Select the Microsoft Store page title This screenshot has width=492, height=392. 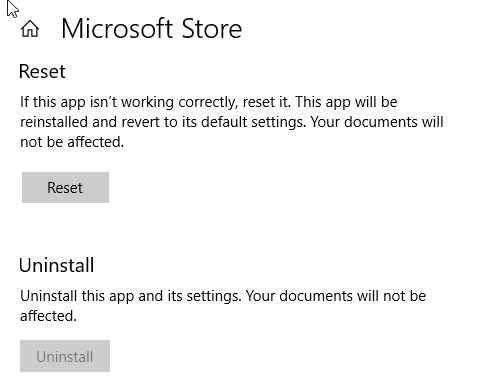coord(152,29)
